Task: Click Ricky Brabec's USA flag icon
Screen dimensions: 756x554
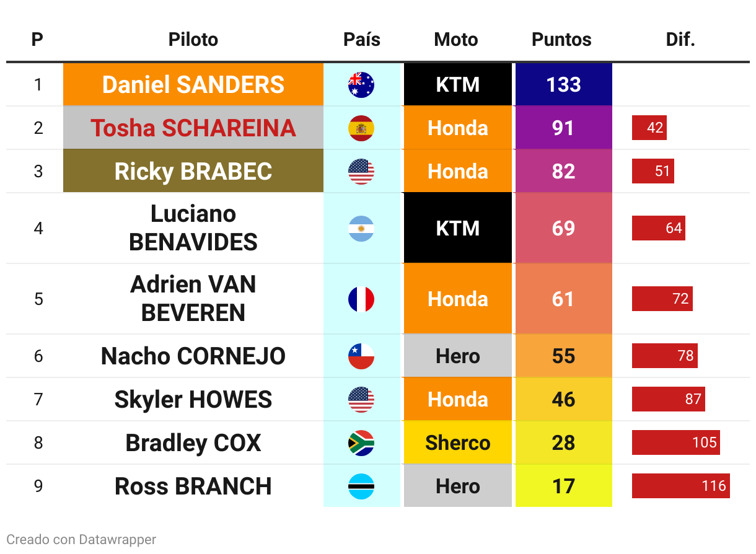Action: tap(361, 171)
